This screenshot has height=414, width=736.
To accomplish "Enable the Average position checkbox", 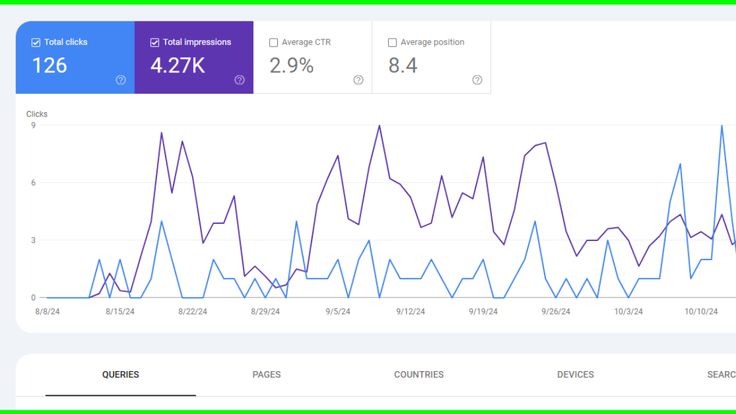I will click(x=392, y=43).
